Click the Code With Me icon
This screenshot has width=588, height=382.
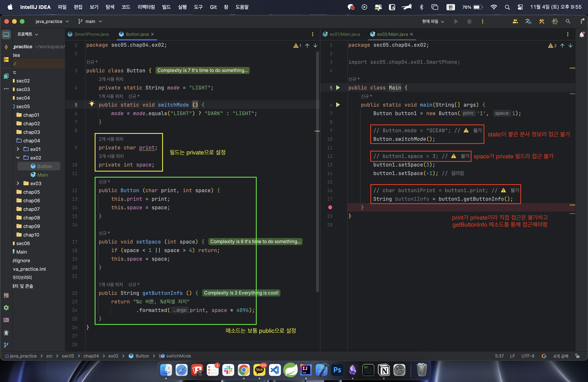[x=515, y=22]
